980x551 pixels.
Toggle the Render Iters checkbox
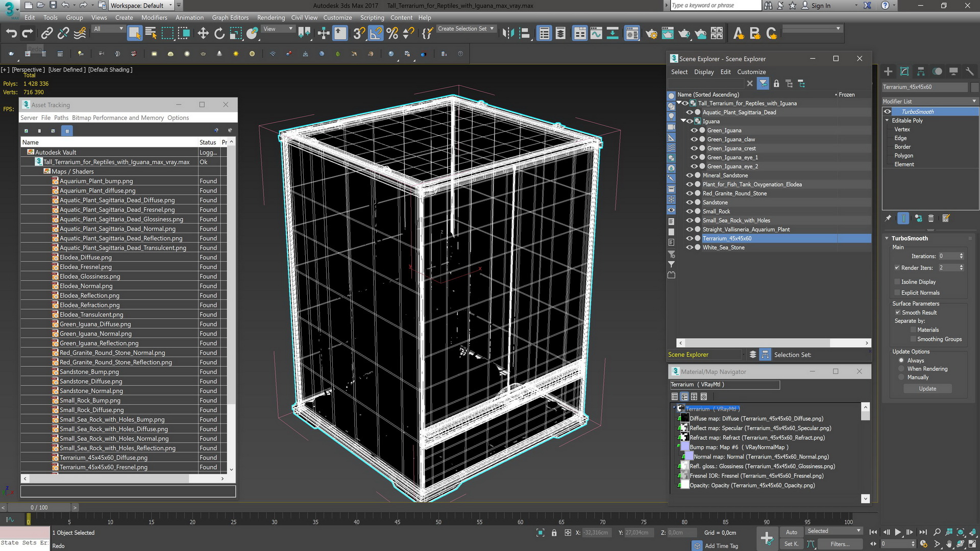pyautogui.click(x=897, y=268)
